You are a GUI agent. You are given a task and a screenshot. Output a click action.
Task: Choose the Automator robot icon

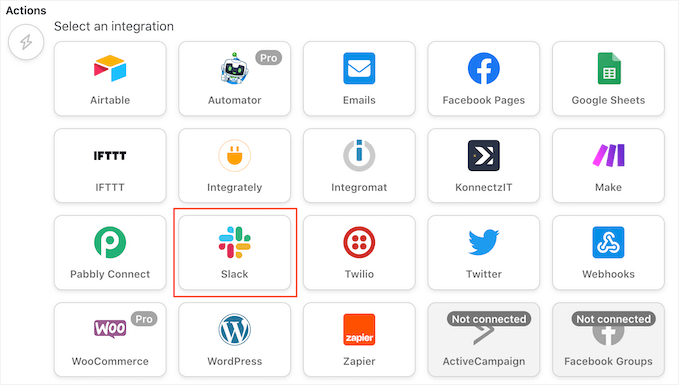pyautogui.click(x=235, y=68)
